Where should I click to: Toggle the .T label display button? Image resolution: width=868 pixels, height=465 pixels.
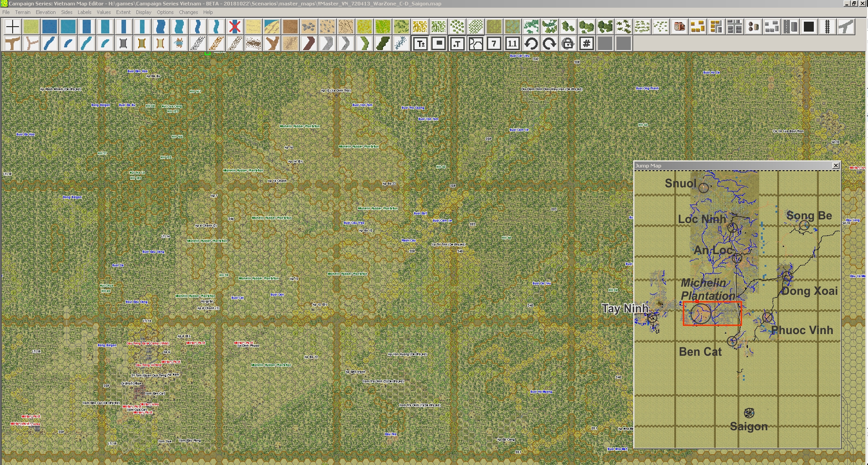[457, 44]
